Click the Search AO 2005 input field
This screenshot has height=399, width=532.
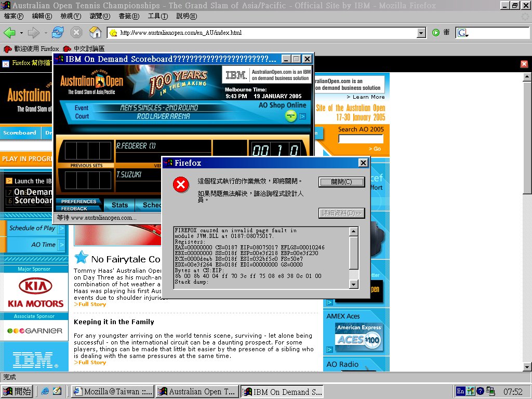coord(361,139)
